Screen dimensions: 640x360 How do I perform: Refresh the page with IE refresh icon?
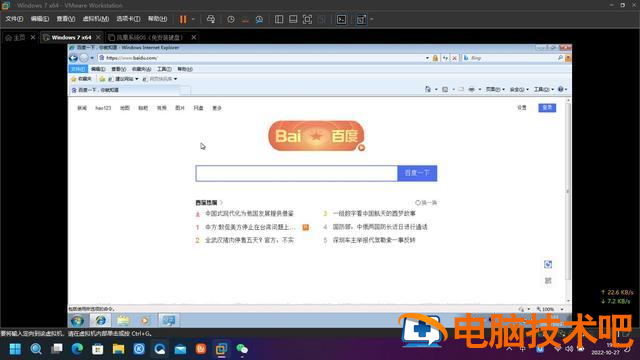point(445,58)
